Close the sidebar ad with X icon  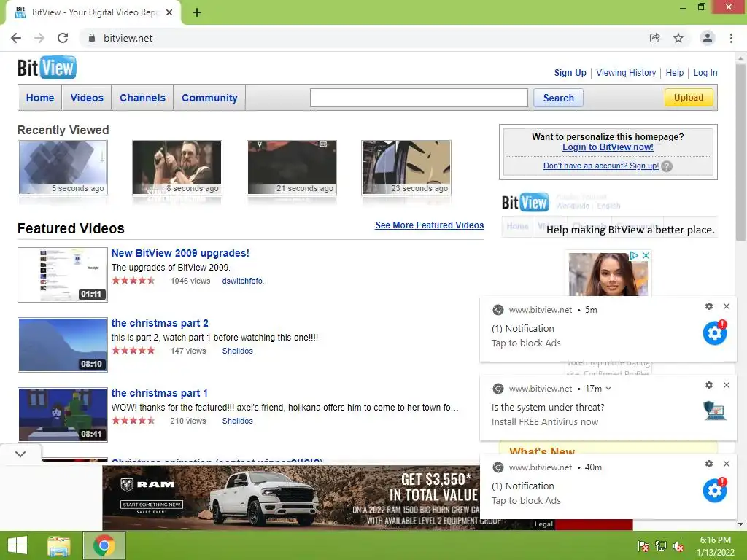pyautogui.click(x=646, y=256)
